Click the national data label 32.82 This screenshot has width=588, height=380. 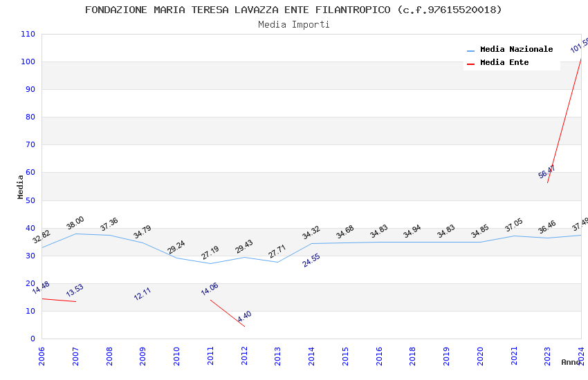(x=42, y=236)
